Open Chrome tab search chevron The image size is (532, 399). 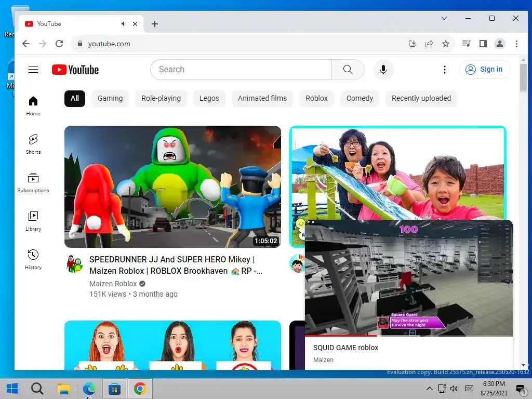coord(444,18)
